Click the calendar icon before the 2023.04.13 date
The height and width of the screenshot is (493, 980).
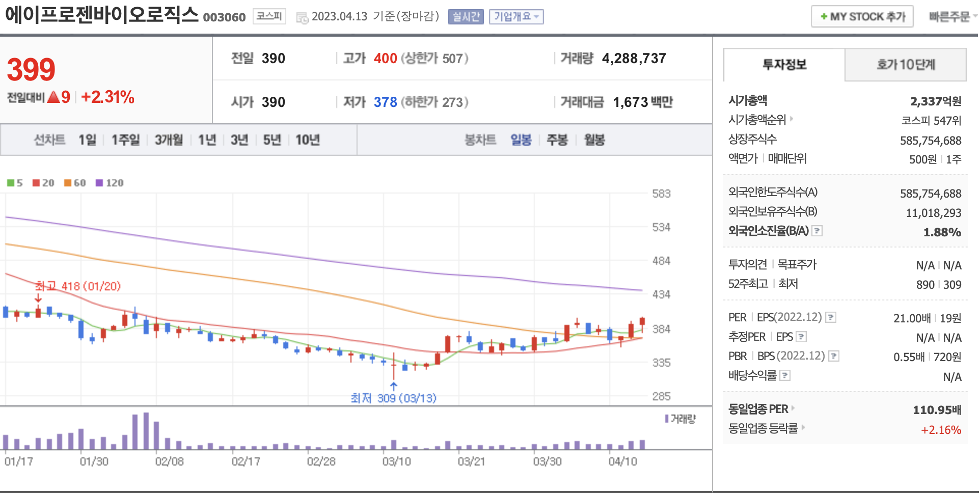click(x=302, y=18)
